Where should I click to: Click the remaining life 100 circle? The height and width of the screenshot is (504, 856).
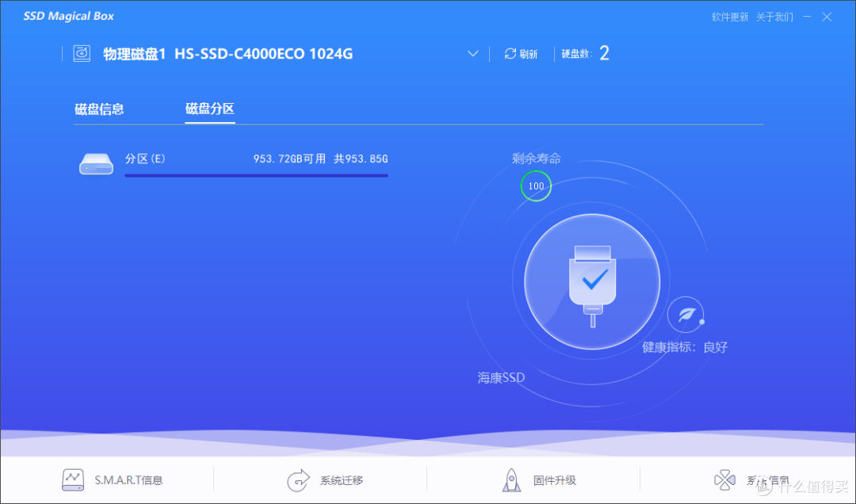536,186
